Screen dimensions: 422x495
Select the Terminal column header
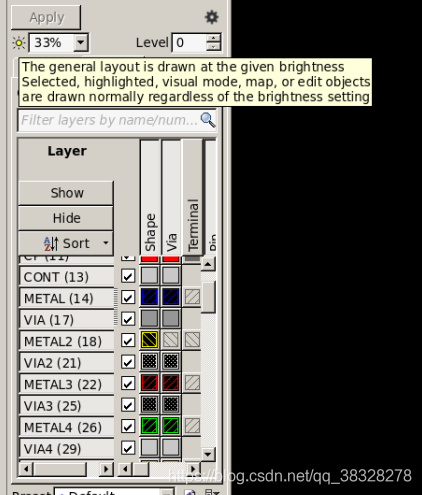pos(193,197)
